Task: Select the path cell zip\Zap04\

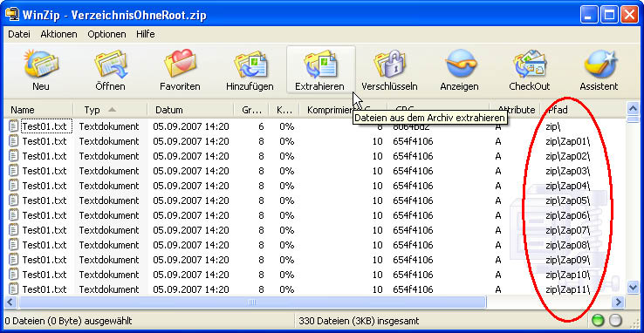Action: pyautogui.click(x=568, y=186)
